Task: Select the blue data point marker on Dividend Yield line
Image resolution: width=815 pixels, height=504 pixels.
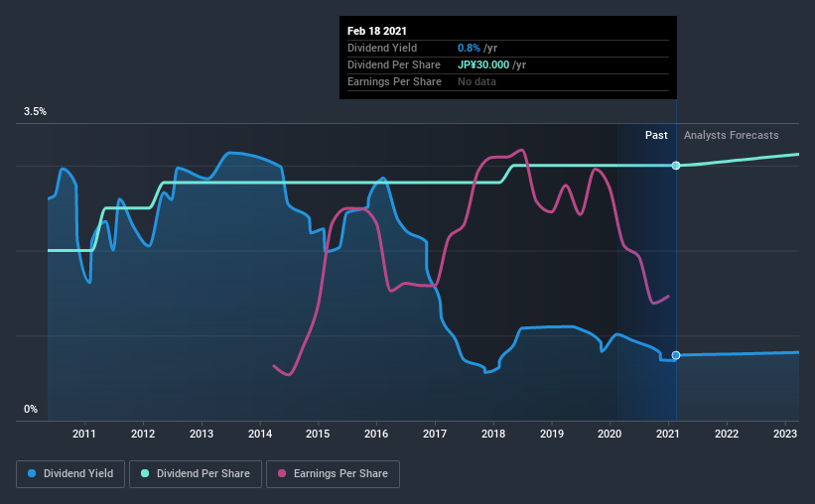Action: coord(676,355)
